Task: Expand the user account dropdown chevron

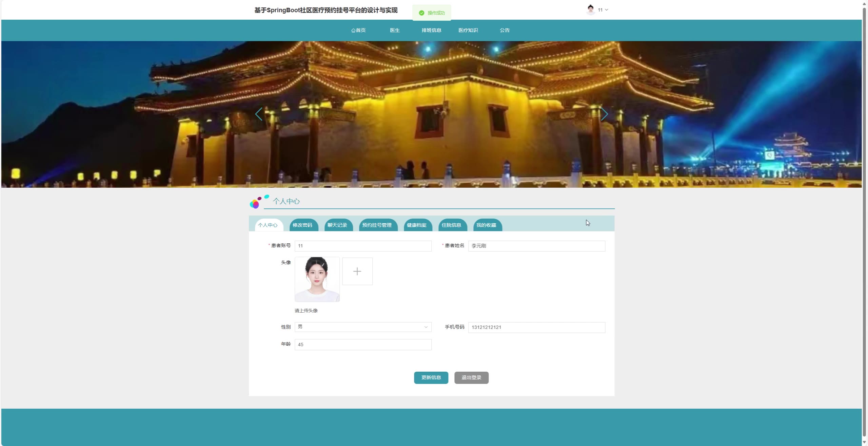Action: coord(607,10)
